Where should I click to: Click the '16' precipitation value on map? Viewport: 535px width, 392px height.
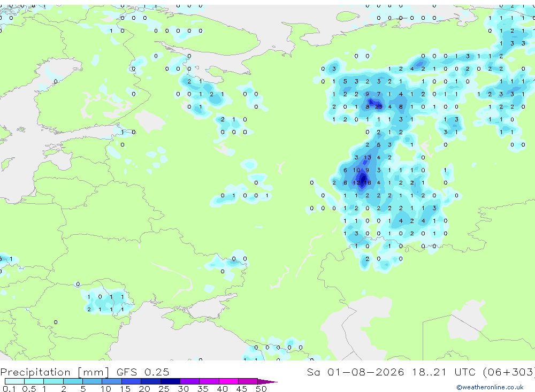(368, 183)
